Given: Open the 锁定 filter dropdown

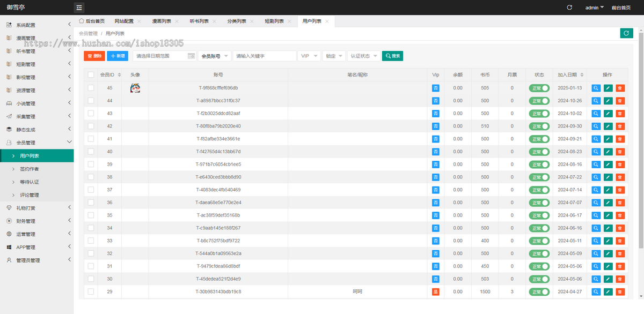Looking at the screenshot, I should [x=334, y=56].
